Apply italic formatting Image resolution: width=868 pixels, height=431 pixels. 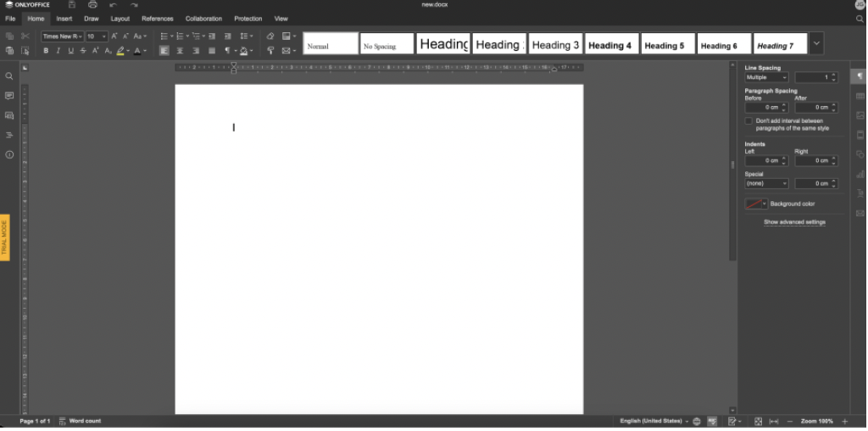(58, 51)
